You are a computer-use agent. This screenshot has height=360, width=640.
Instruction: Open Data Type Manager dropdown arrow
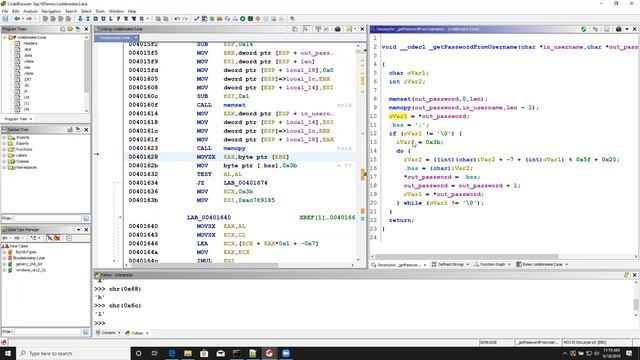coord(79,230)
